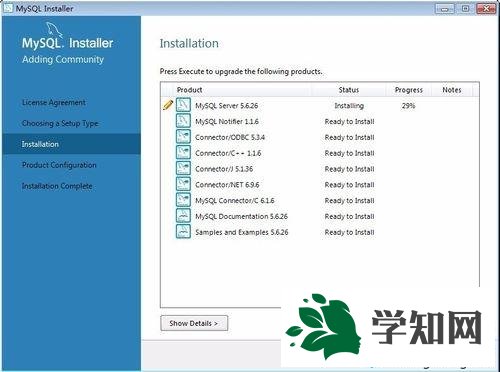Viewport: 500px width, 372px height.
Task: Click the Installation page heading
Action: 189,43
